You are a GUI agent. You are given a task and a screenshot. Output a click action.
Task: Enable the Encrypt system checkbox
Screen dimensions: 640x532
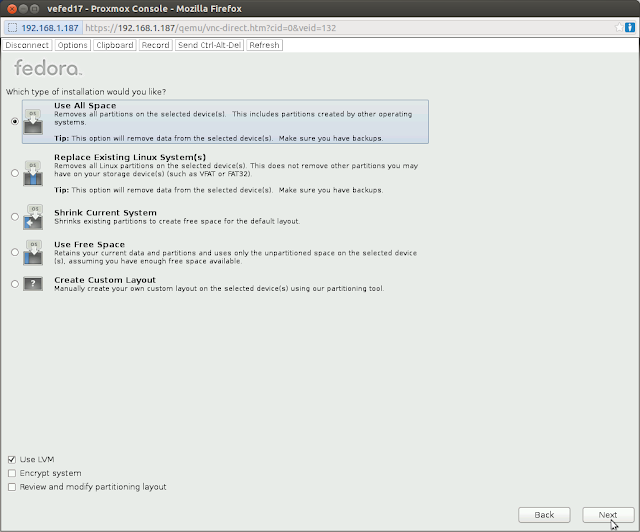[x=12, y=473]
